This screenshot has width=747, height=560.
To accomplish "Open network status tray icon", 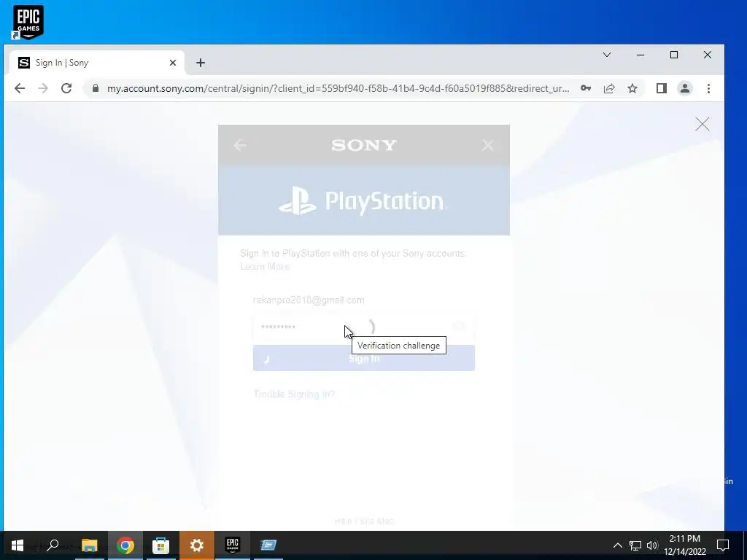I will (x=635, y=545).
